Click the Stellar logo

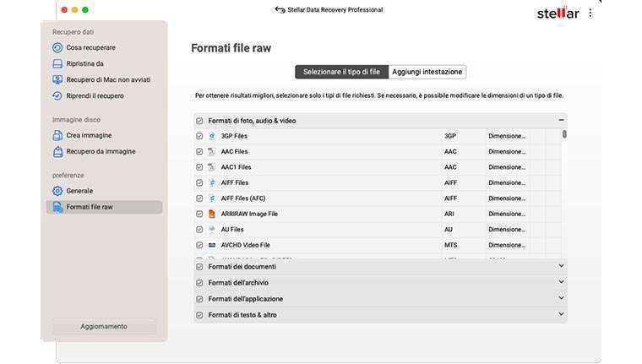coord(558,14)
